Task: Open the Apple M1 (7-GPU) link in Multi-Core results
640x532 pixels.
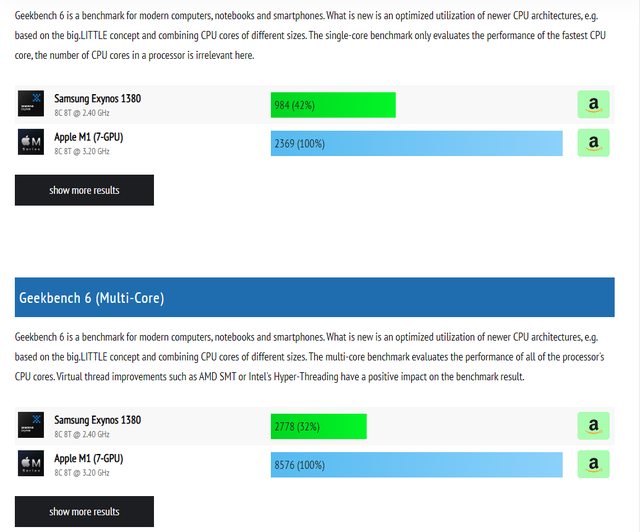Action: [x=89, y=458]
